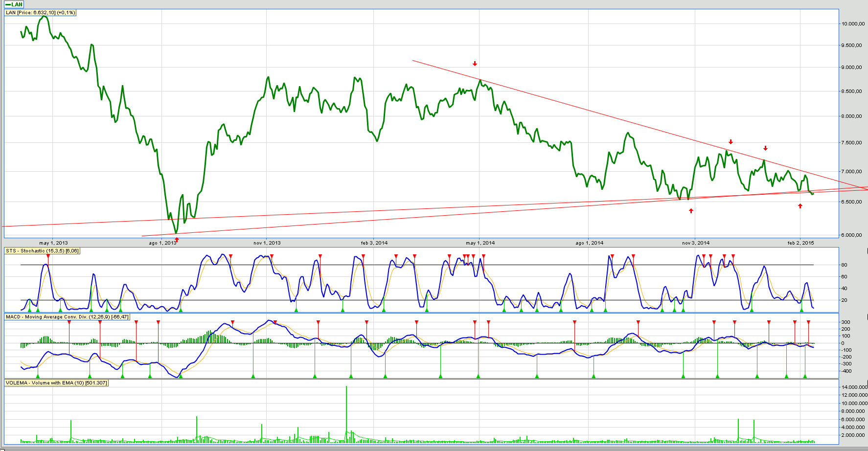Image resolution: width=868 pixels, height=451 pixels.
Task: Click the 10.000,00 price axis label
Action: [851, 24]
